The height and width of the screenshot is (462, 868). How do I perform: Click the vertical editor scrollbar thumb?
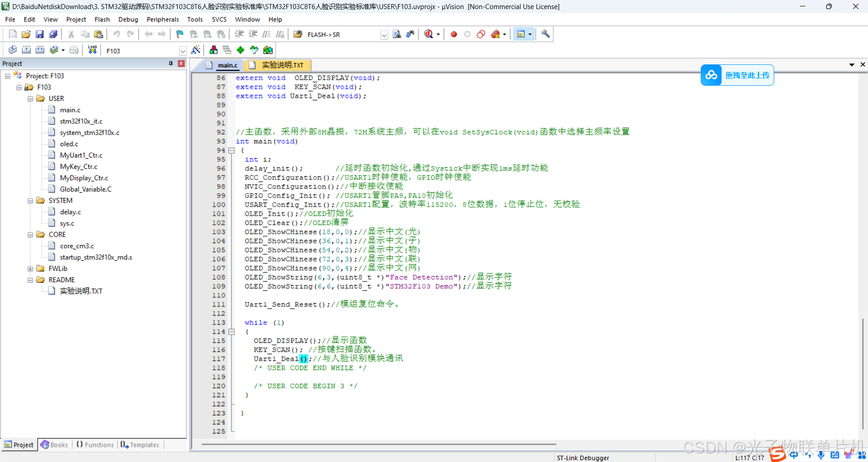coord(863,374)
